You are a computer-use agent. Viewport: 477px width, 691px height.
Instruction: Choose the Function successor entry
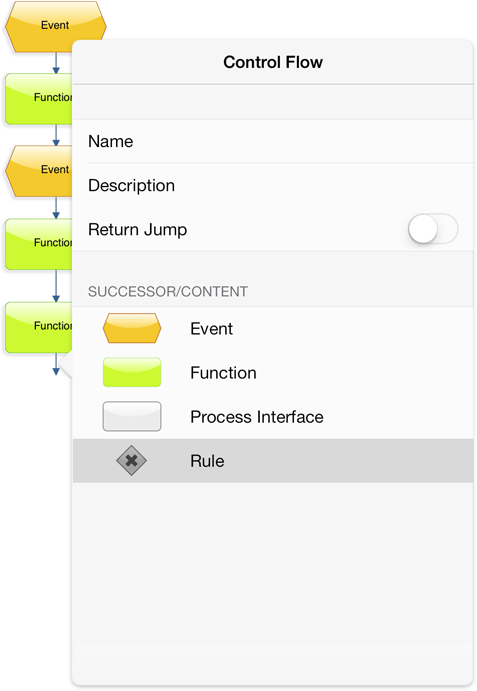(x=273, y=373)
